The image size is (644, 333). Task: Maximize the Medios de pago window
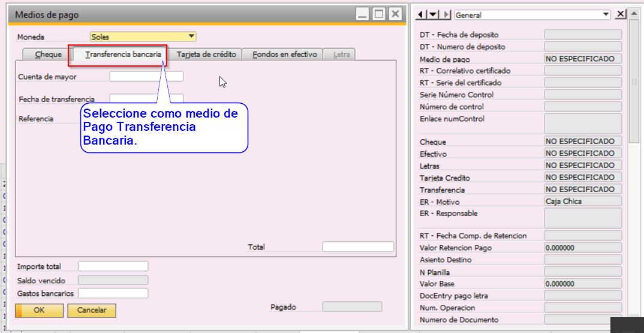click(x=378, y=14)
